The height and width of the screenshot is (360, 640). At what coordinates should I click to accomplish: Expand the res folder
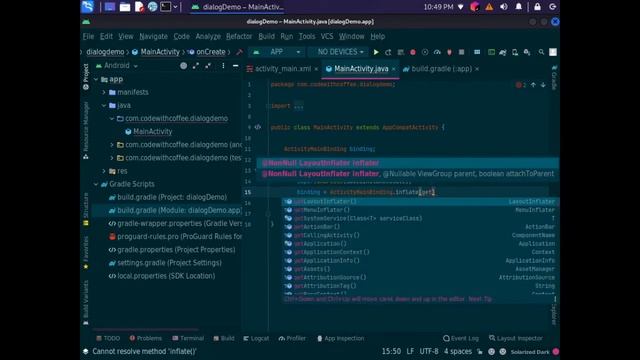104,171
